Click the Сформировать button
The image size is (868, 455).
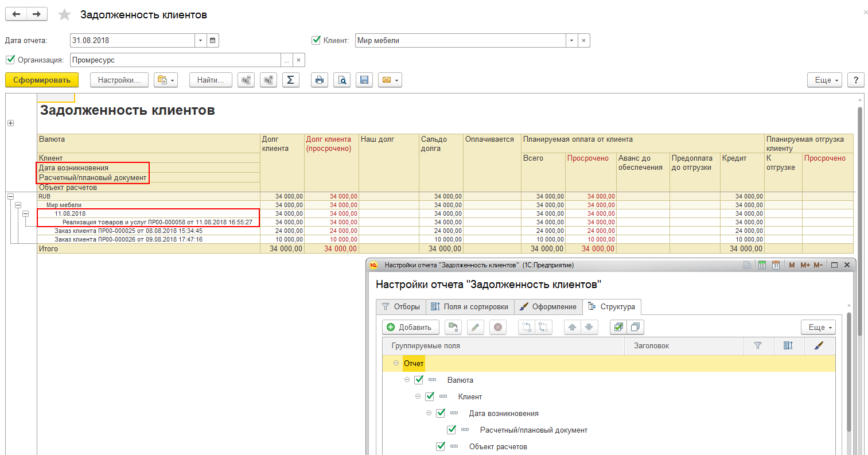pos(42,80)
